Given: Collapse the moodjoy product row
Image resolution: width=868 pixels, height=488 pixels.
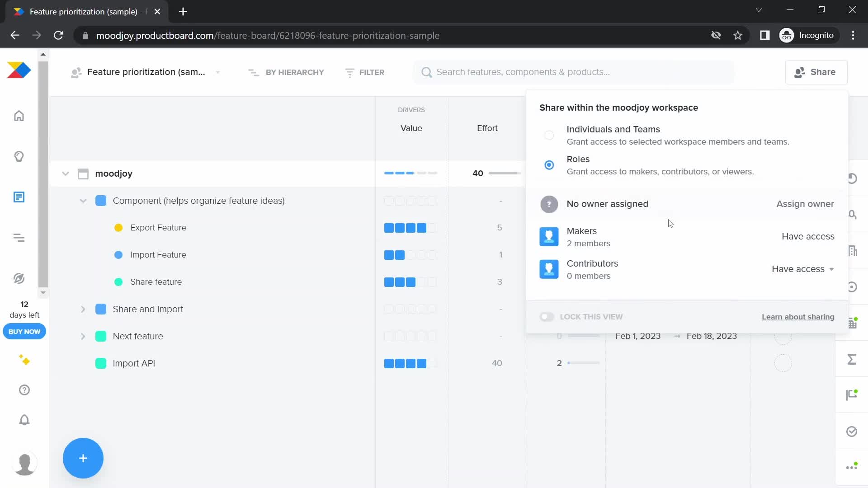Looking at the screenshot, I should (x=66, y=174).
